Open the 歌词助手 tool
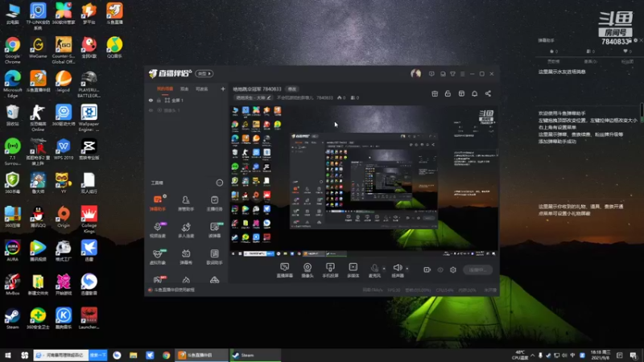The height and width of the screenshot is (362, 644). point(214,257)
